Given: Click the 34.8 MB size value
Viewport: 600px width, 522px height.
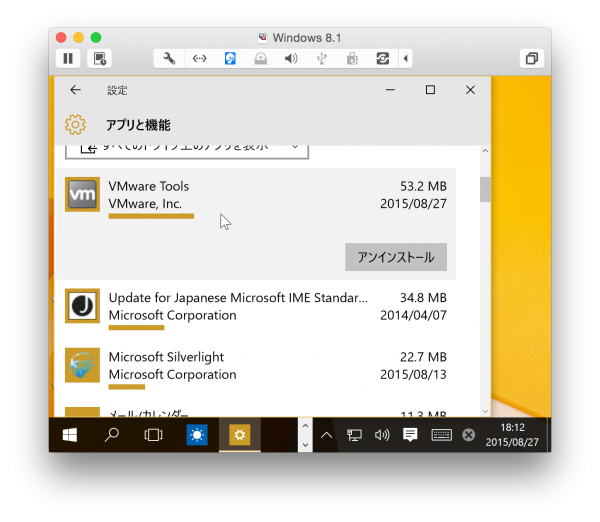Looking at the screenshot, I should click(x=423, y=298).
